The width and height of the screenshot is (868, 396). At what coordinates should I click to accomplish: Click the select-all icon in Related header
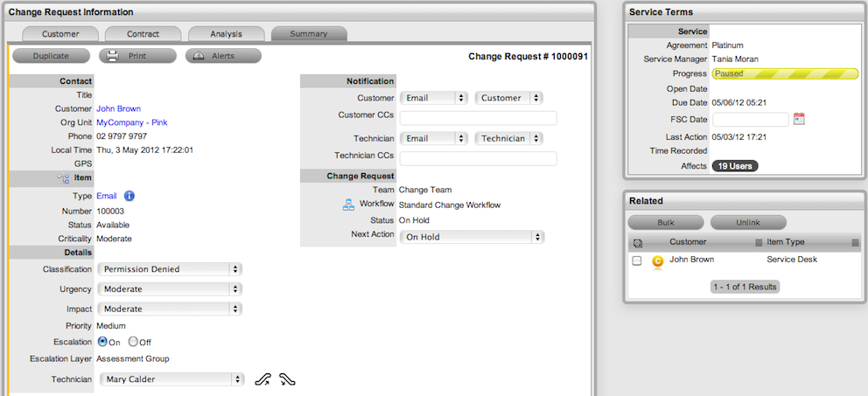(637, 243)
